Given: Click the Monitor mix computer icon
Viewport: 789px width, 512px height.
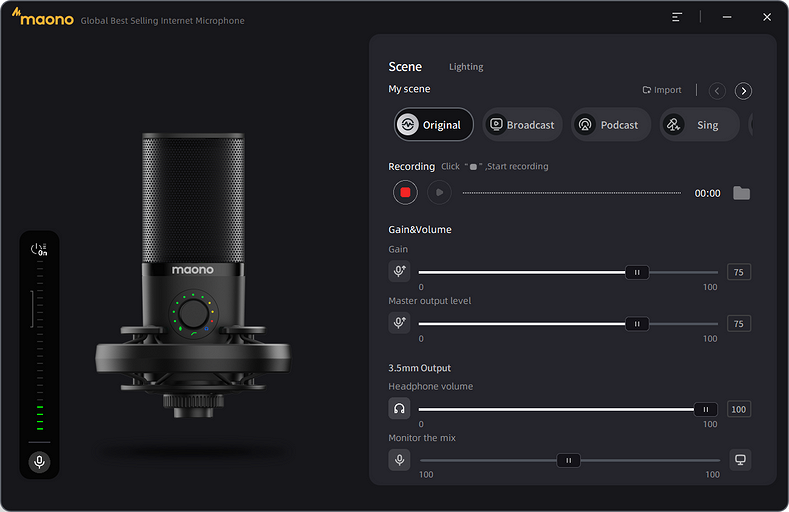Looking at the screenshot, I should click(740, 460).
